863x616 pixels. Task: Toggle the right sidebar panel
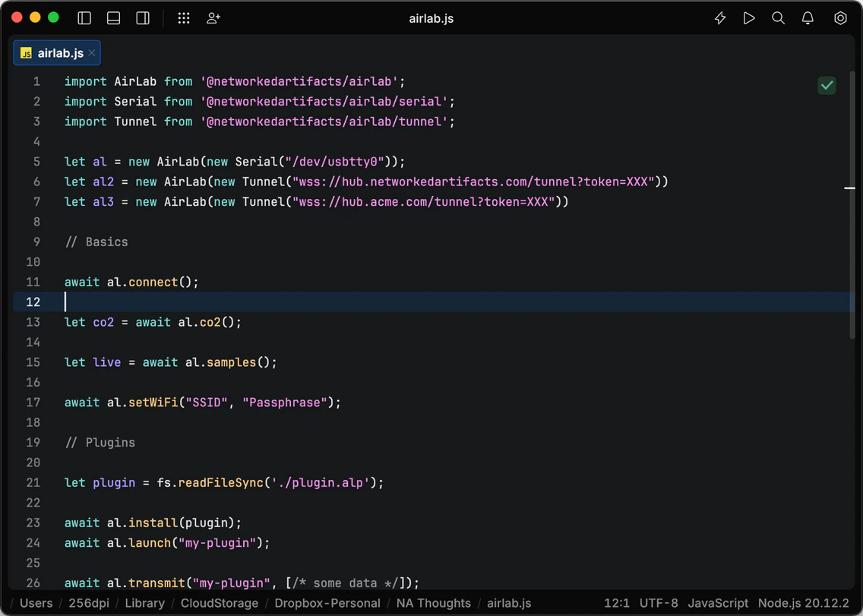pos(143,17)
